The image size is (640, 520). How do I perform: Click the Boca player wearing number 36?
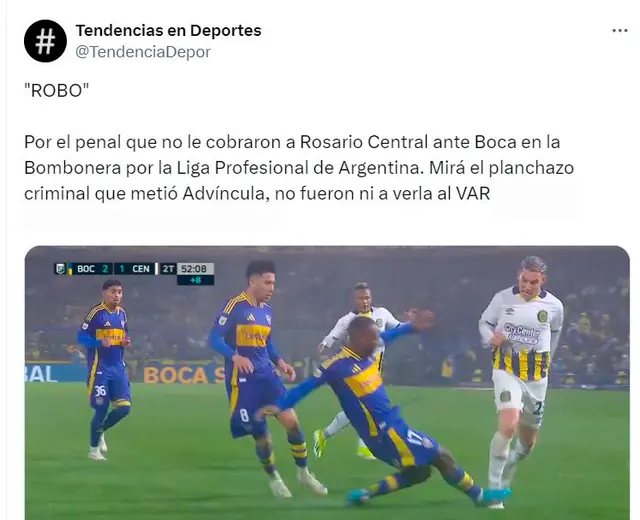point(105,369)
